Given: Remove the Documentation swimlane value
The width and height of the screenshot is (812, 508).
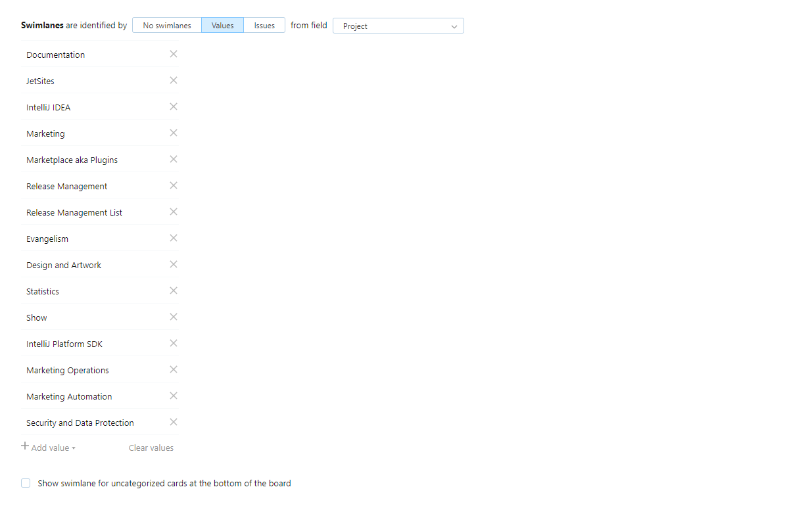Looking at the screenshot, I should (x=174, y=54).
